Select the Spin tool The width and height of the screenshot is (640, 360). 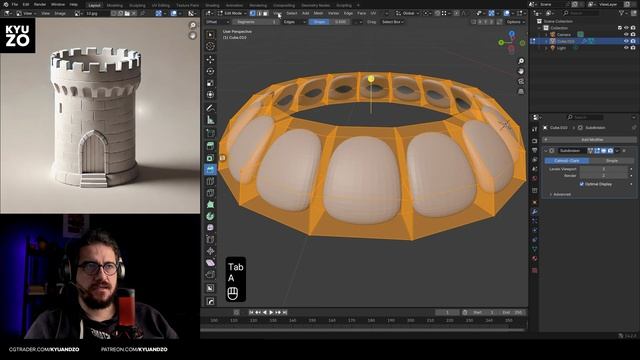pos(210,216)
